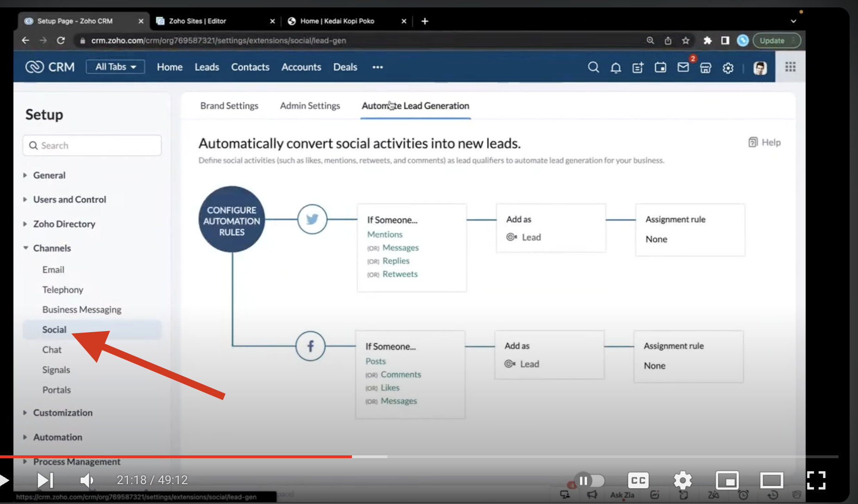Screen dimensions: 858x504
Task: Open the Deals module tab
Action: click(x=345, y=67)
